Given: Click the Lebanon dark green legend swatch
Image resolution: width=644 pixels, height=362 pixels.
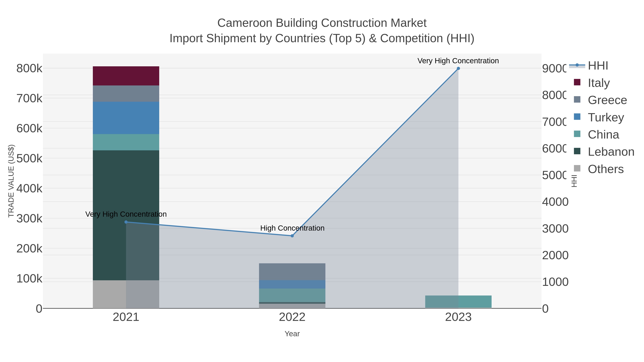Looking at the screenshot, I should pyautogui.click(x=577, y=151).
